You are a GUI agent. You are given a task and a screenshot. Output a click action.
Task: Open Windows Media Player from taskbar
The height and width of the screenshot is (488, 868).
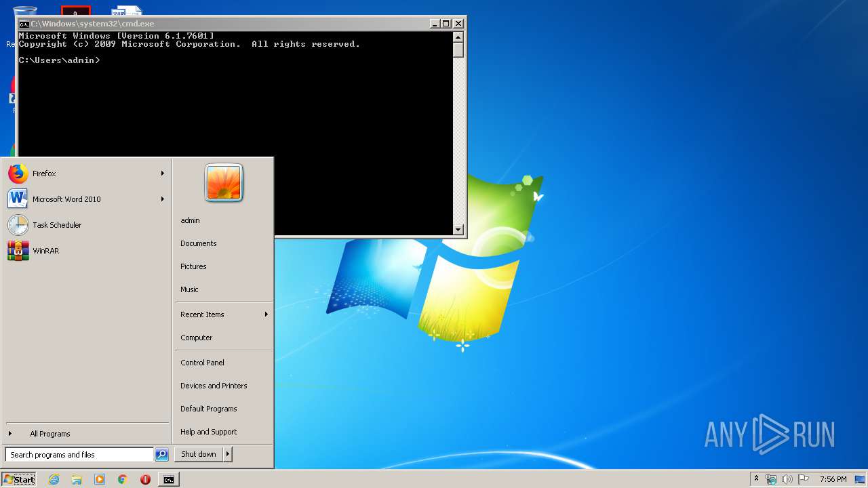pyautogui.click(x=100, y=479)
